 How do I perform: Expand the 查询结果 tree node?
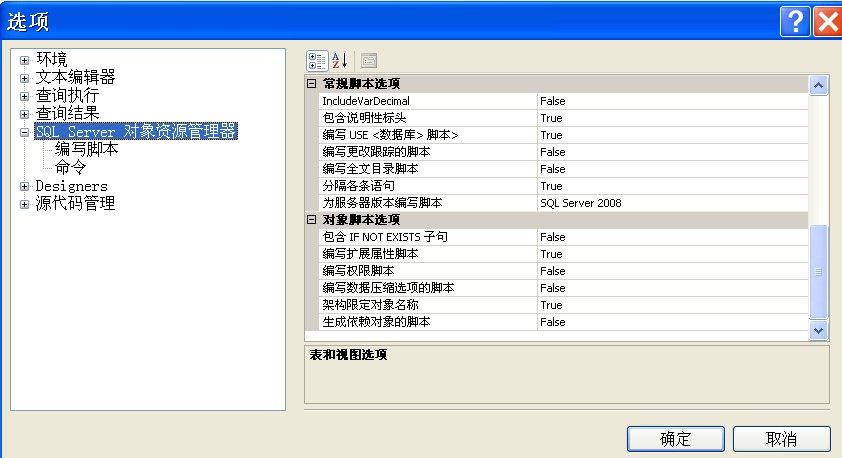point(24,114)
